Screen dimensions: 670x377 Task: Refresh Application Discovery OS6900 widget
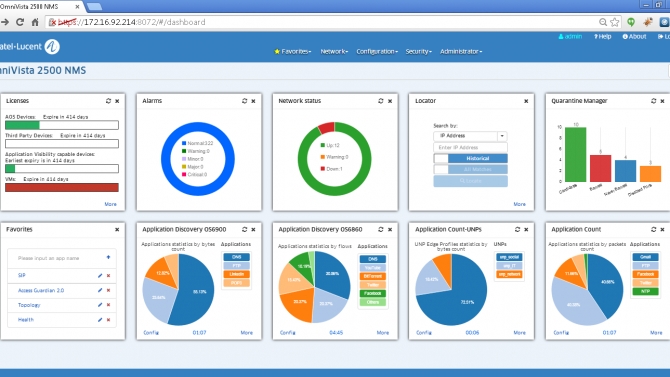pyautogui.click(x=244, y=230)
